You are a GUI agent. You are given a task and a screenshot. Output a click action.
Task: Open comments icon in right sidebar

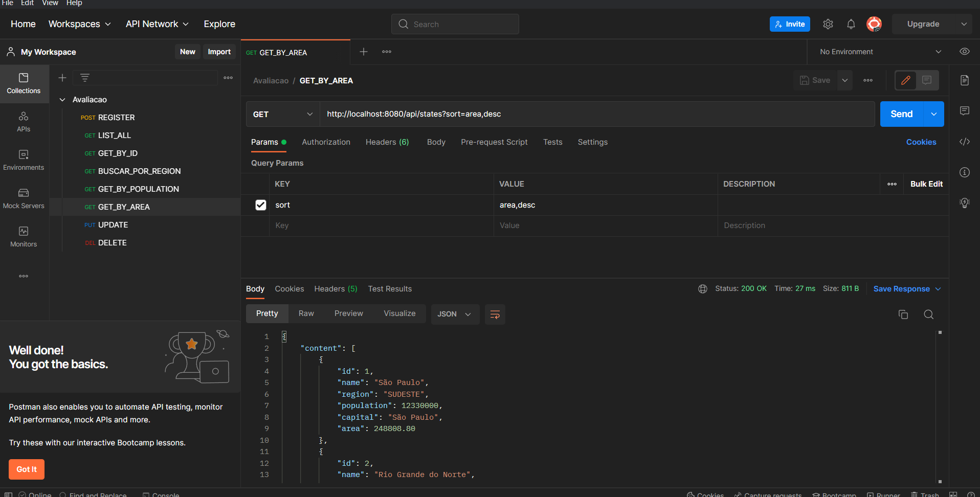click(x=965, y=111)
